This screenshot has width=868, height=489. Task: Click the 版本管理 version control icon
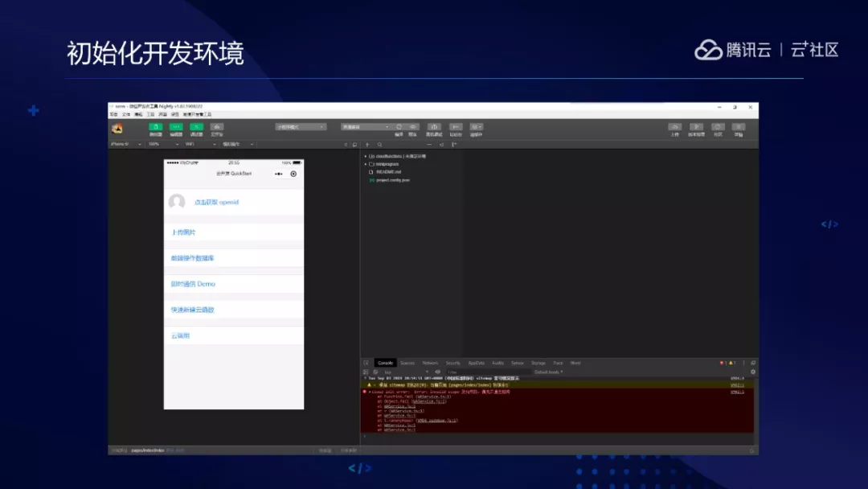pyautogui.click(x=696, y=127)
